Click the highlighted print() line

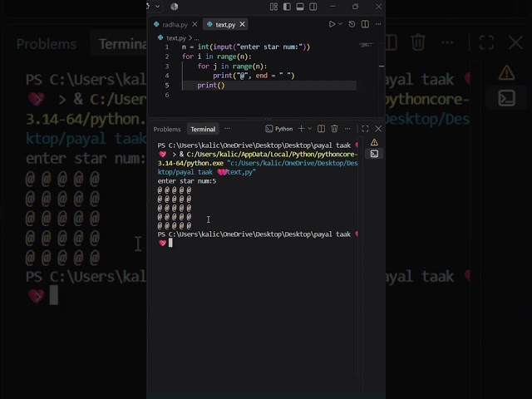(211, 85)
